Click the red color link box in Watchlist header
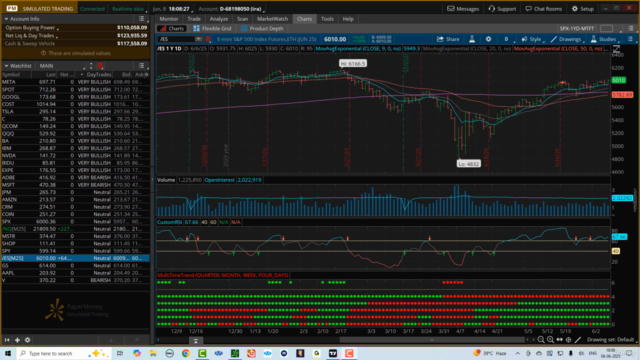This screenshot has width=640, height=360. [x=100, y=66]
